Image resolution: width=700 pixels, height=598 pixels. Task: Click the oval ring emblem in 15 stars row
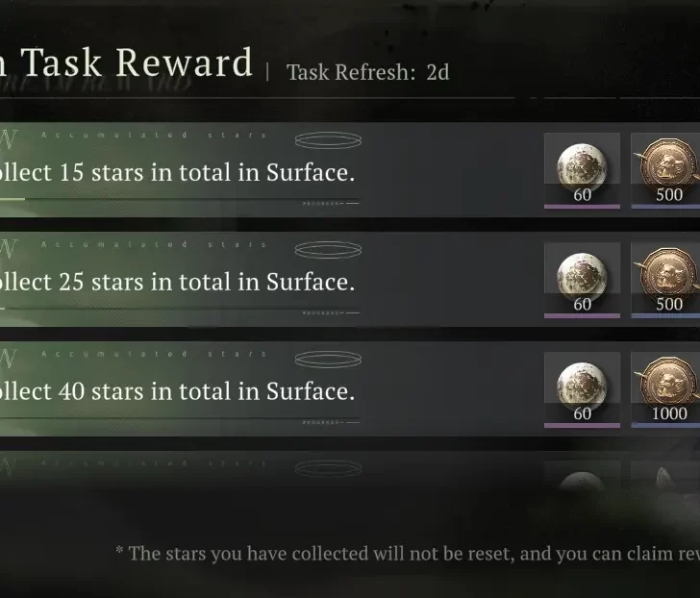tap(328, 141)
